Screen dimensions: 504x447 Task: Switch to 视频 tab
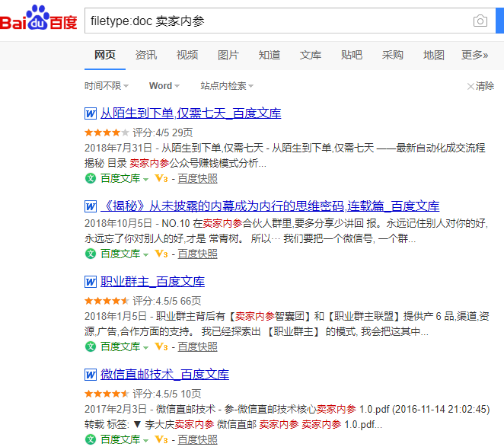point(187,55)
